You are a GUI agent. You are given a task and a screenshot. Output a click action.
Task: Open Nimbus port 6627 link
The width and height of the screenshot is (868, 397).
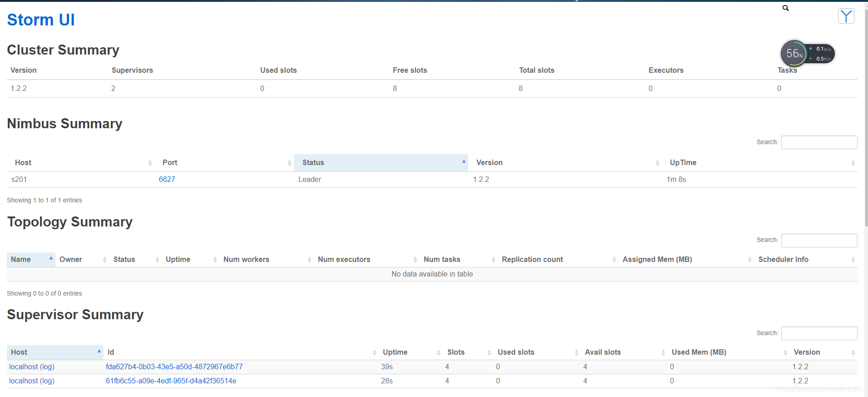167,179
